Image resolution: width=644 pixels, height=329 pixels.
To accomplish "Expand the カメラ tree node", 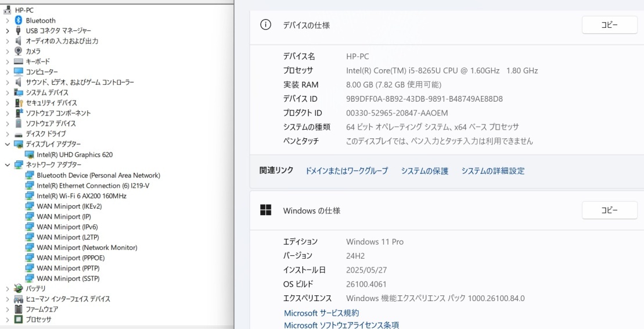I will 8,51.
